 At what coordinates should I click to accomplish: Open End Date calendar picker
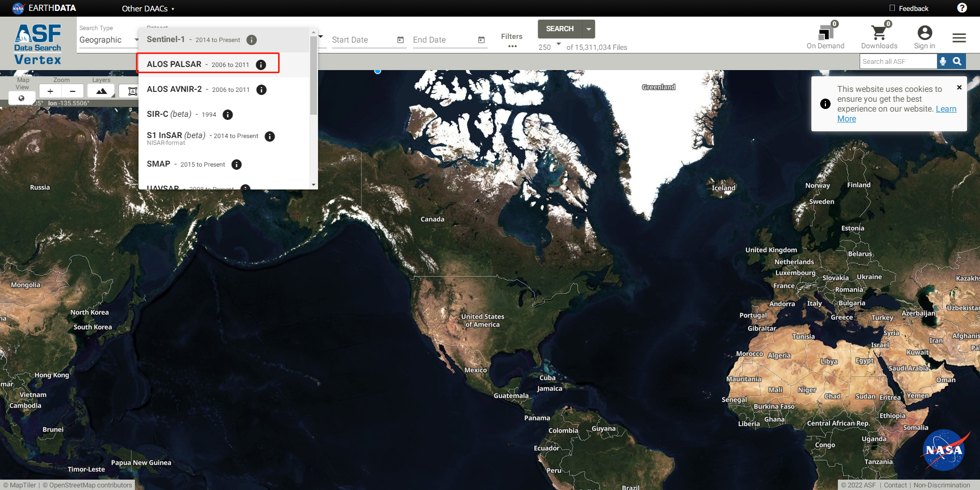click(x=481, y=40)
